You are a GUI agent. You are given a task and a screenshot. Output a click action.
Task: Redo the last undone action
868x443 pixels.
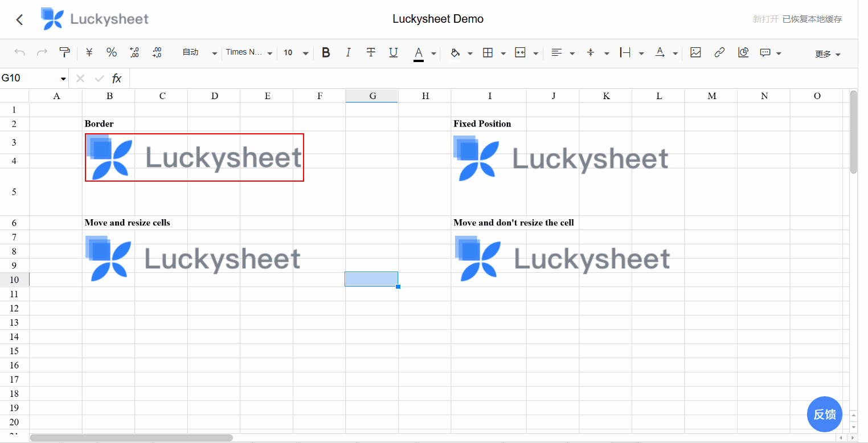(x=42, y=53)
